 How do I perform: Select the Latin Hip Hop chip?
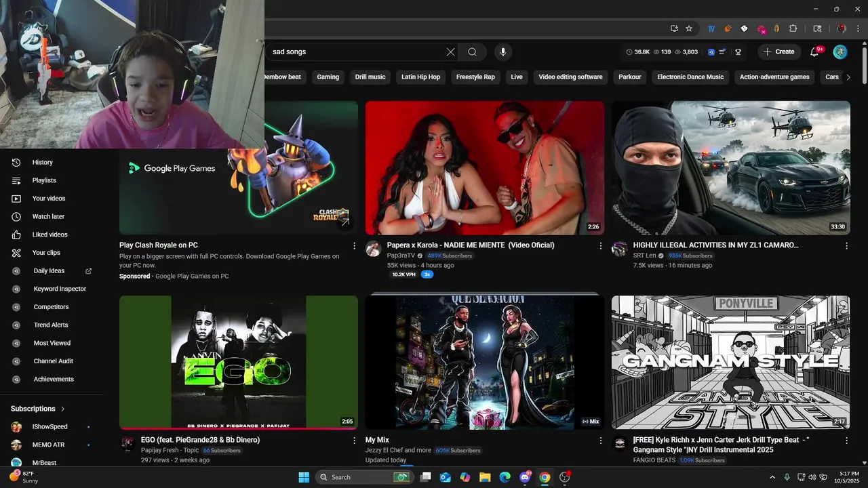click(x=420, y=77)
